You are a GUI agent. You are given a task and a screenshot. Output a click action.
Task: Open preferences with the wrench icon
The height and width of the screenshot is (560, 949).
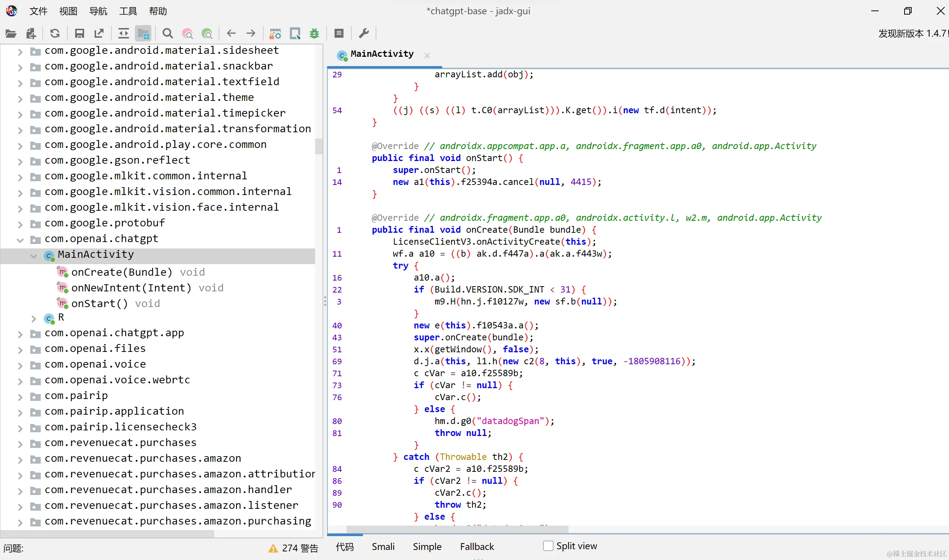click(364, 34)
